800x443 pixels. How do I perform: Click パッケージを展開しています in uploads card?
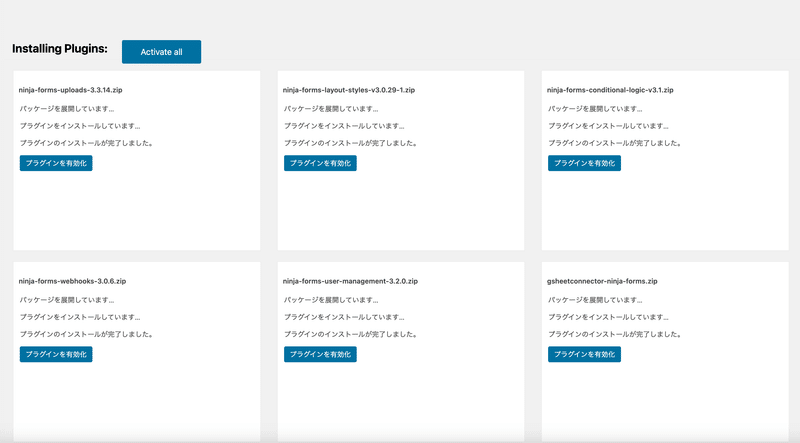click(67, 109)
